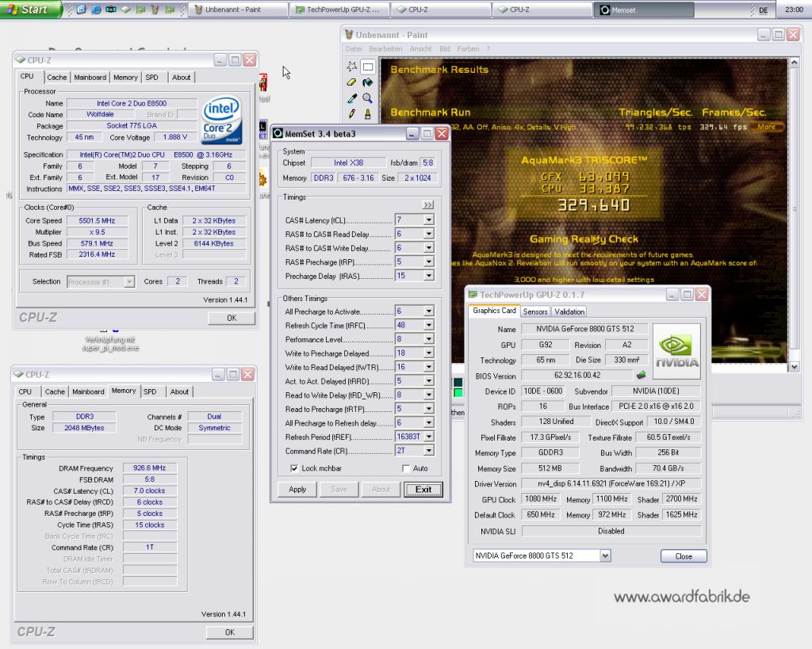The height and width of the screenshot is (649, 812).
Task: Open the Refresh Period (tREF) dropdown
Action: tap(429, 437)
